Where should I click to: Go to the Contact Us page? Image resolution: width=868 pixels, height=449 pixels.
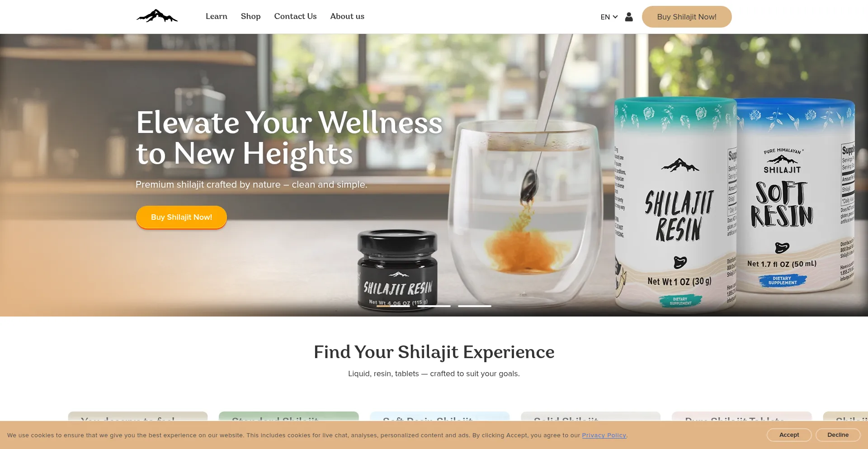[x=295, y=16]
